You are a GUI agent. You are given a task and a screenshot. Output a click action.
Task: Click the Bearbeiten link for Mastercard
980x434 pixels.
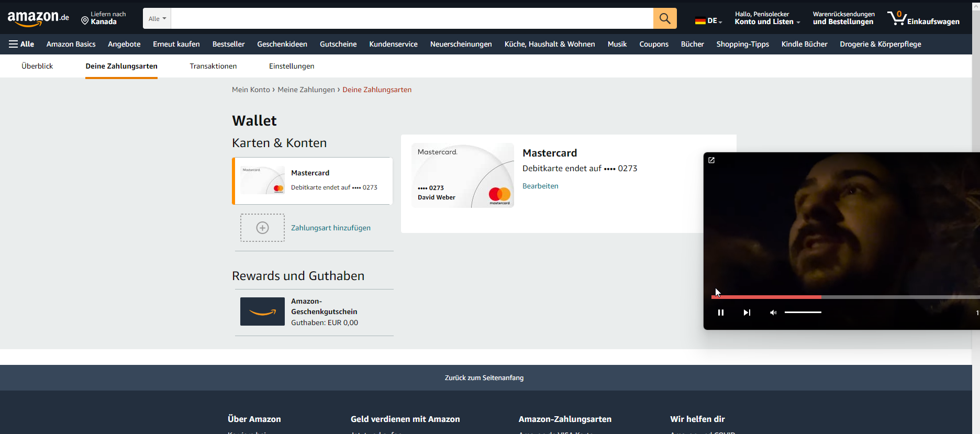[540, 186]
